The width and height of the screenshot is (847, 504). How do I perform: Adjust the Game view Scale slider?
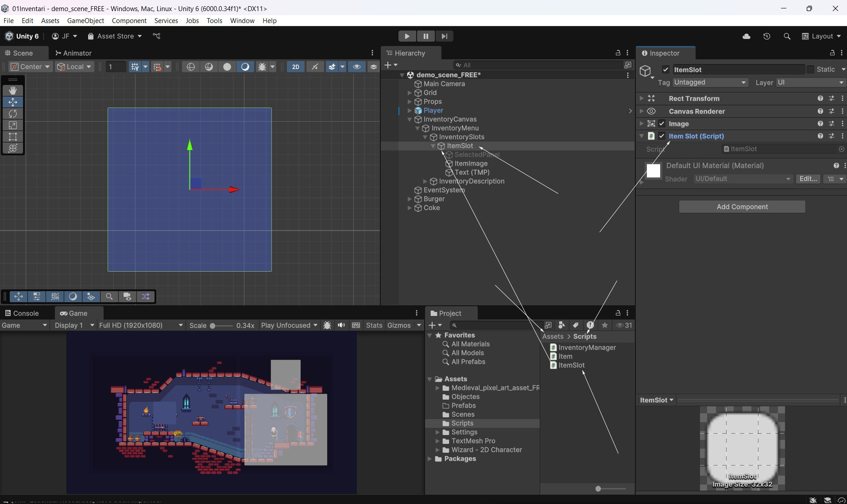(213, 326)
